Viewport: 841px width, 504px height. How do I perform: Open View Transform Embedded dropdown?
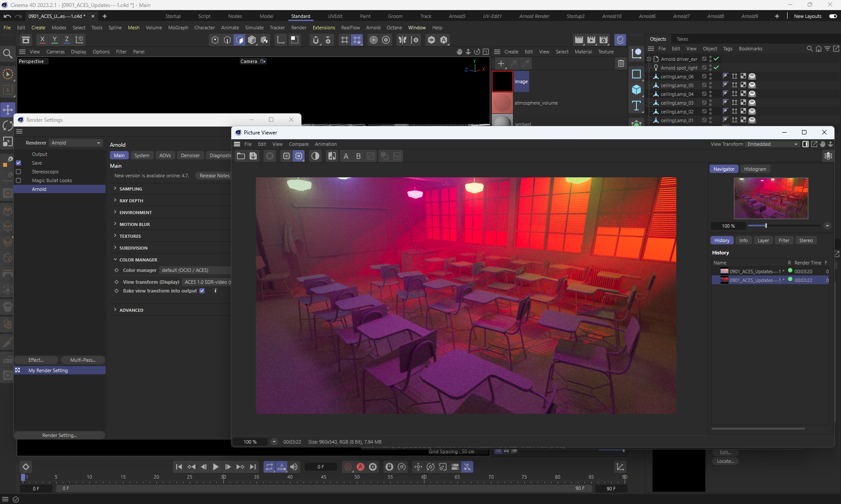(x=772, y=144)
